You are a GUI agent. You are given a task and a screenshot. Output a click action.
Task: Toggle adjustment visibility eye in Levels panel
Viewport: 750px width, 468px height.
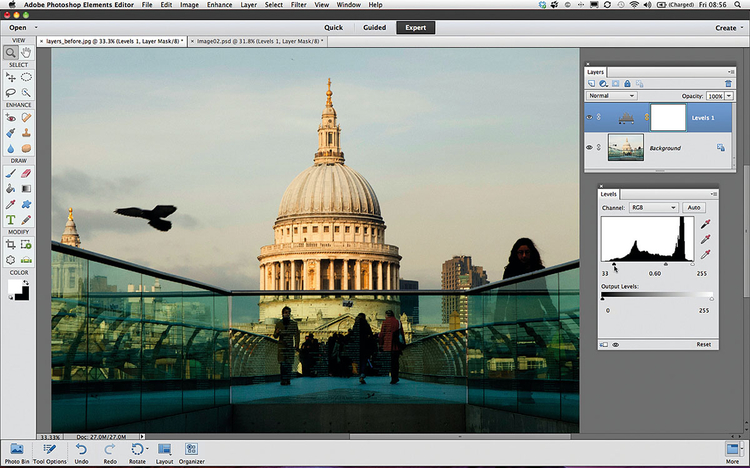tap(616, 345)
